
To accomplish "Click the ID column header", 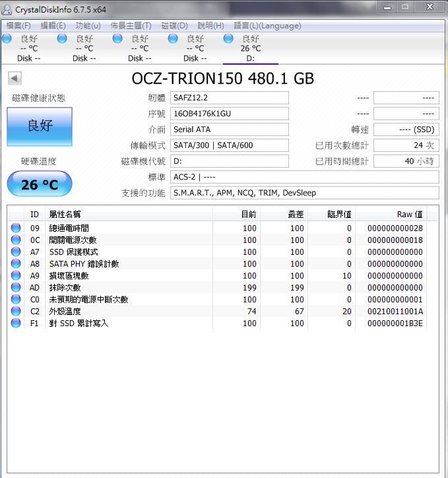I will (34, 215).
